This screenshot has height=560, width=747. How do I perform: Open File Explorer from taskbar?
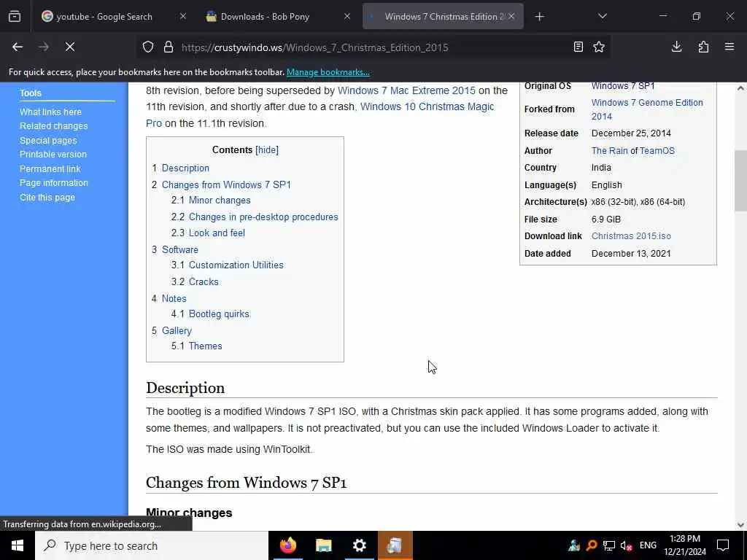323,545
